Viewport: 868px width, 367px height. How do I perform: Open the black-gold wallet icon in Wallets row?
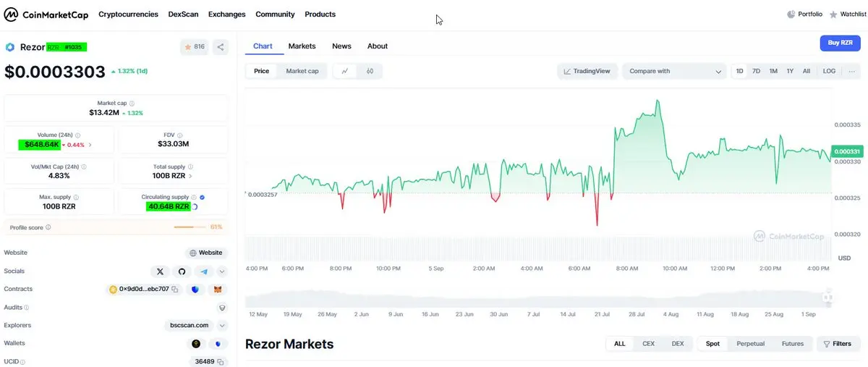[x=195, y=344]
